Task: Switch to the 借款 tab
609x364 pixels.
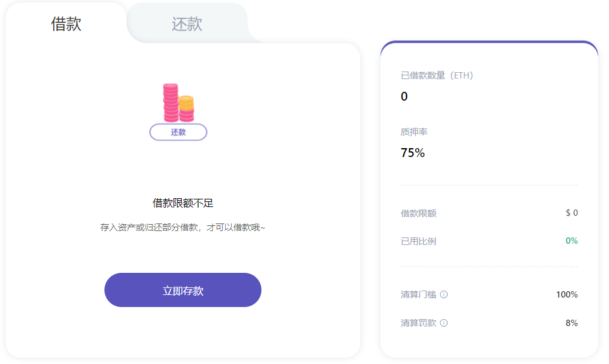Action: click(x=66, y=24)
